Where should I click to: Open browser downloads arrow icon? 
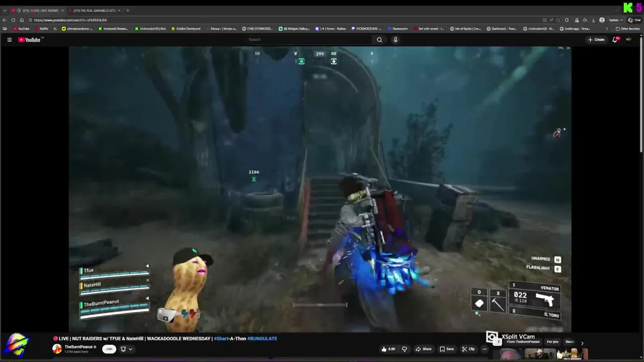pyautogui.click(x=594, y=20)
